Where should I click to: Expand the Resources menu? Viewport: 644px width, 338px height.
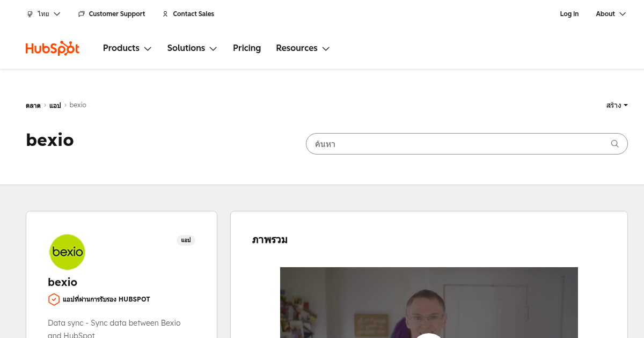click(303, 48)
